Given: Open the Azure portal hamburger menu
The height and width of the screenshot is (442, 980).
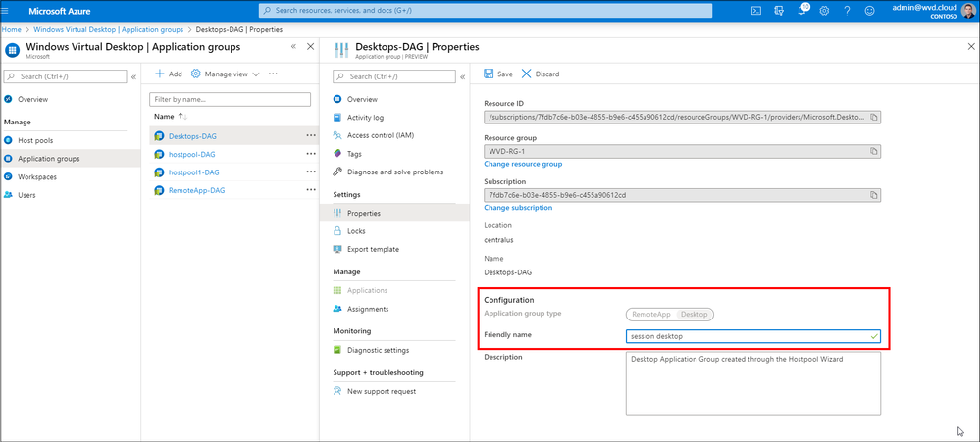Looking at the screenshot, I should (x=6, y=11).
